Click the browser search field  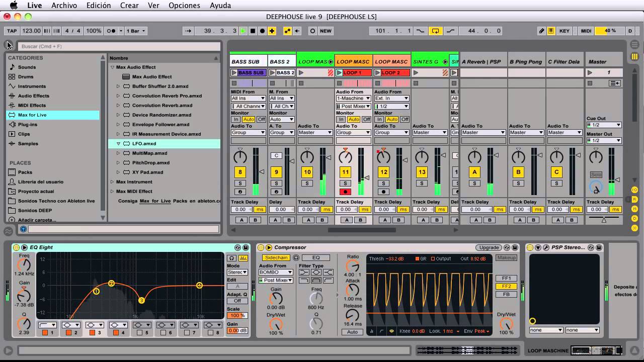(119, 46)
